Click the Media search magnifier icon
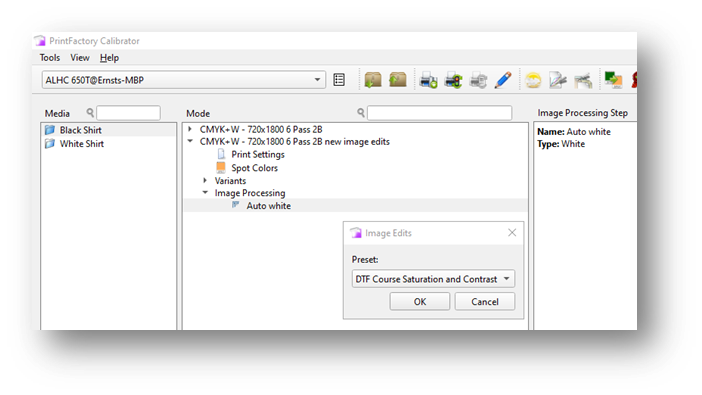Viewport: 702px width, 395px height. (x=90, y=112)
